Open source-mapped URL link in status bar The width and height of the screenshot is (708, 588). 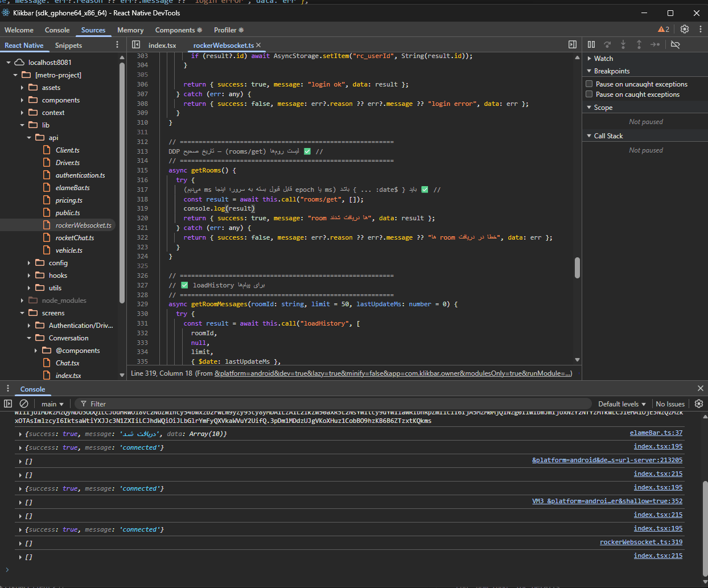(393, 373)
